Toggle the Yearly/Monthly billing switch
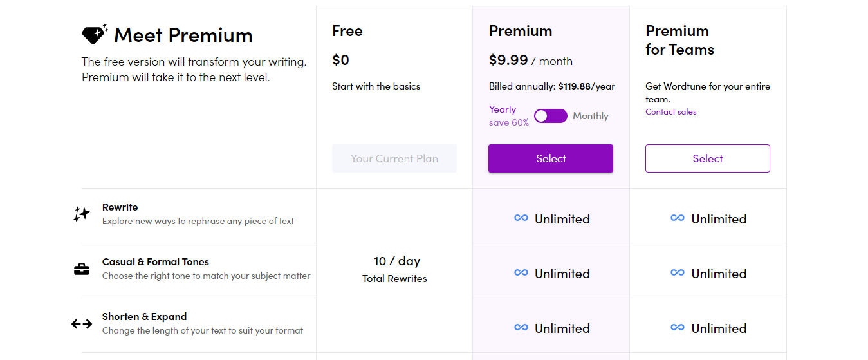The width and height of the screenshot is (868, 360). [551, 116]
